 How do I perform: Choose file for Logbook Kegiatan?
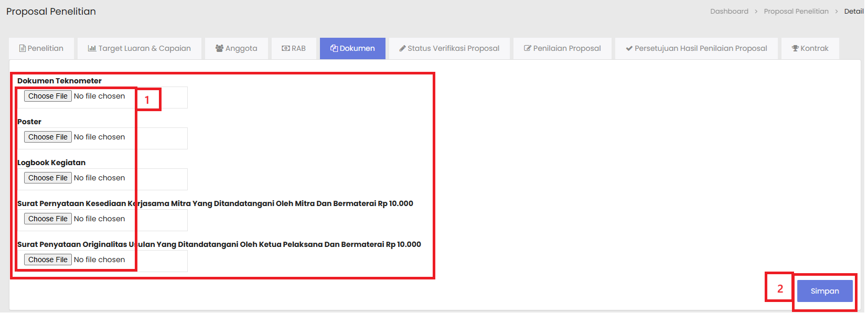point(48,178)
